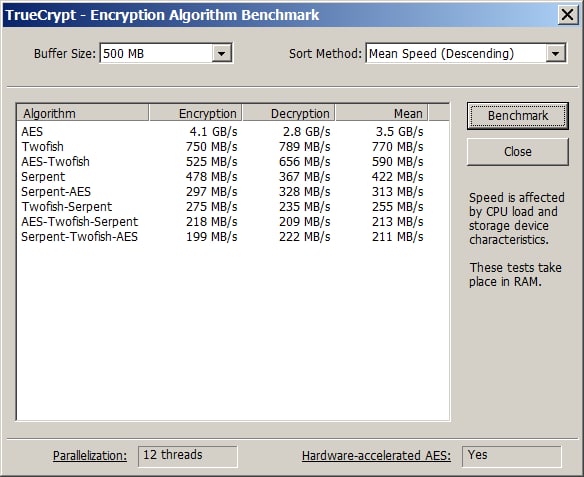Select the Mean Speed (Descending) sort field

coord(466,53)
